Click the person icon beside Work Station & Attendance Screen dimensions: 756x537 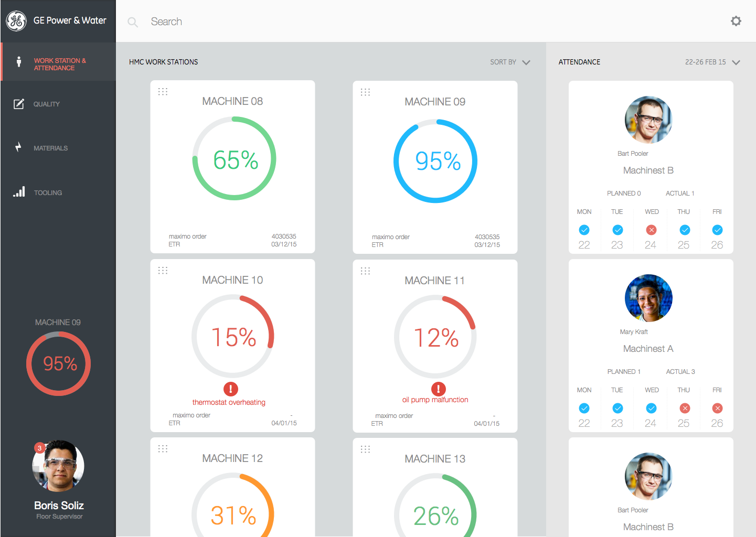click(x=19, y=61)
